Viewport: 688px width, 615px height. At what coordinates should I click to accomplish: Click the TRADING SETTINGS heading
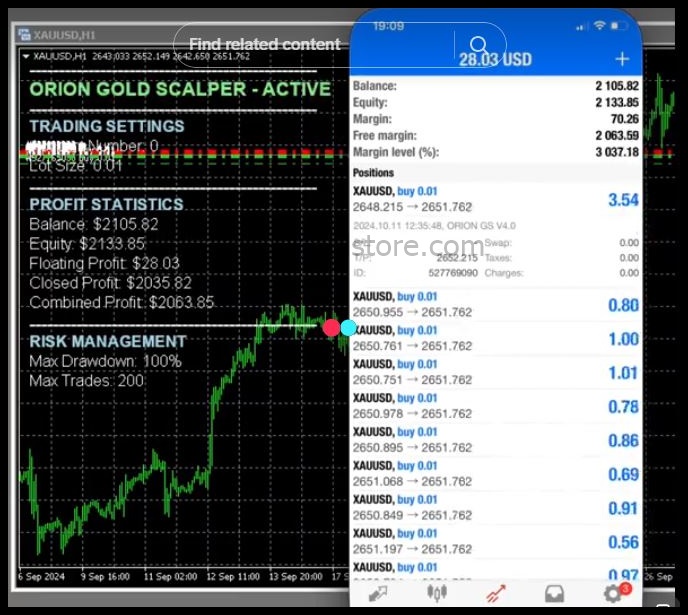pos(107,126)
